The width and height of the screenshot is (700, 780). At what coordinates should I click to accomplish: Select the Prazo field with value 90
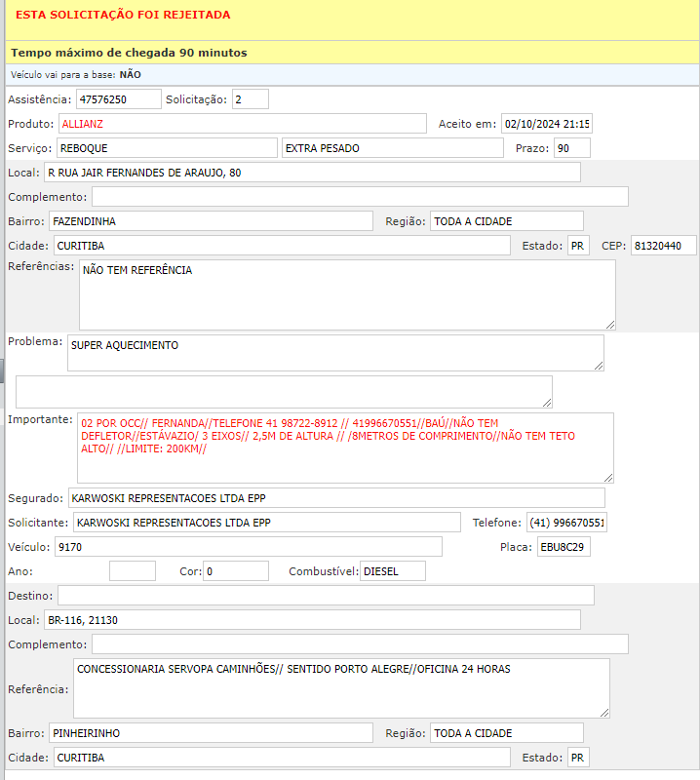point(570,148)
